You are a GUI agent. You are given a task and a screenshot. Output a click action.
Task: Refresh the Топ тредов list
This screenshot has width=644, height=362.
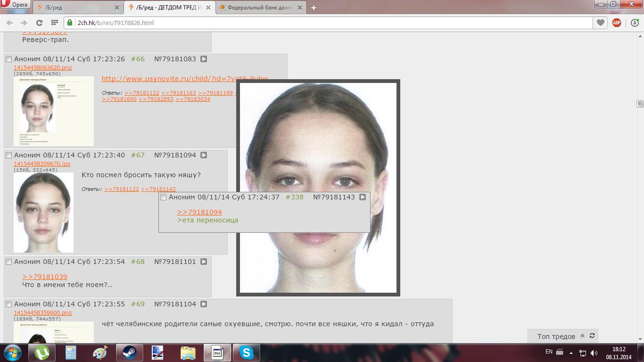click(x=592, y=336)
